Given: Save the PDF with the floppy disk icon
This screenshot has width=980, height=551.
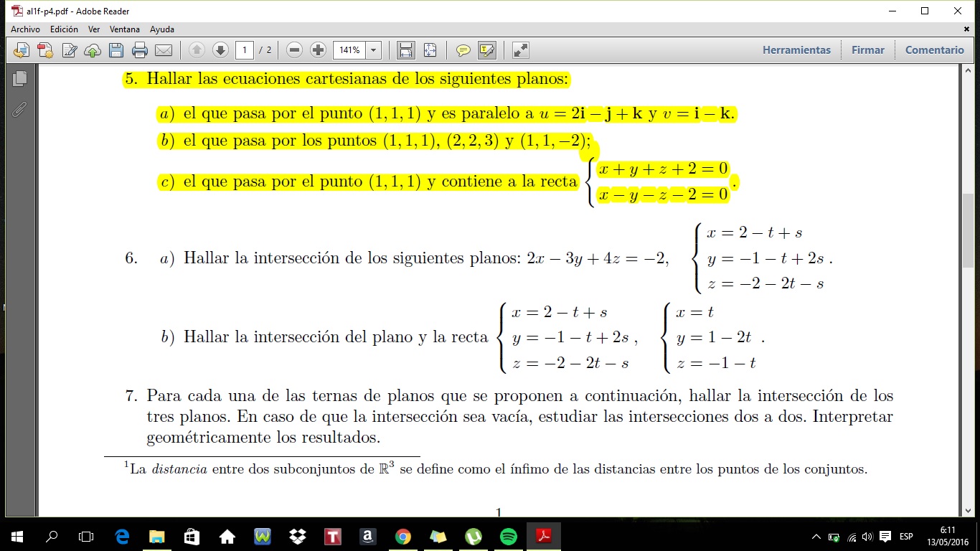Looking at the screenshot, I should pos(116,50).
